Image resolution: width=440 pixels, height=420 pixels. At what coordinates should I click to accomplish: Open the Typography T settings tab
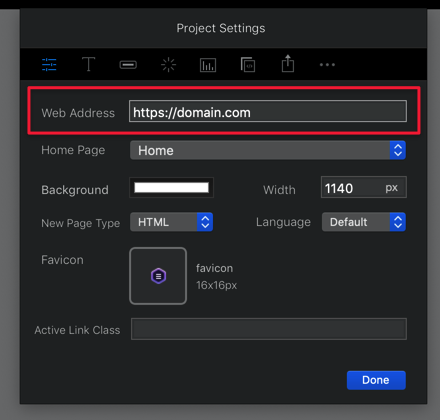(x=88, y=64)
